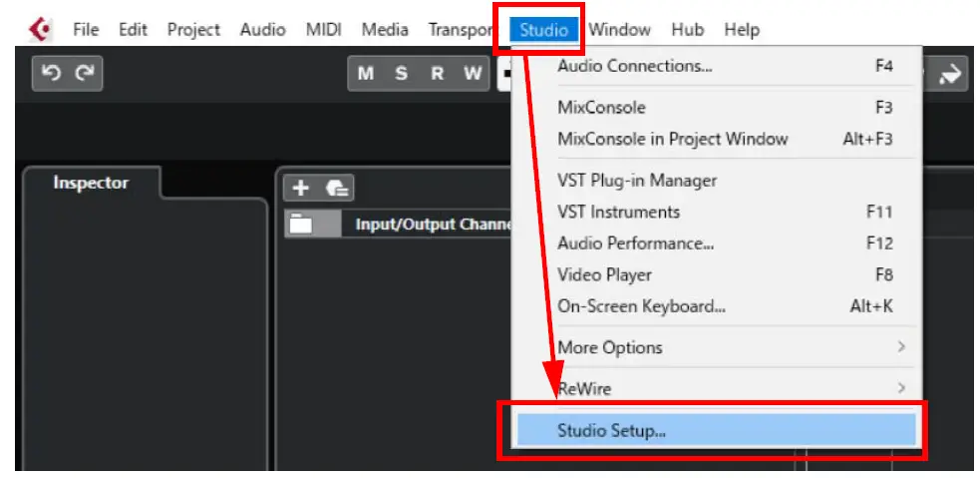Open the Transport menu

461,30
